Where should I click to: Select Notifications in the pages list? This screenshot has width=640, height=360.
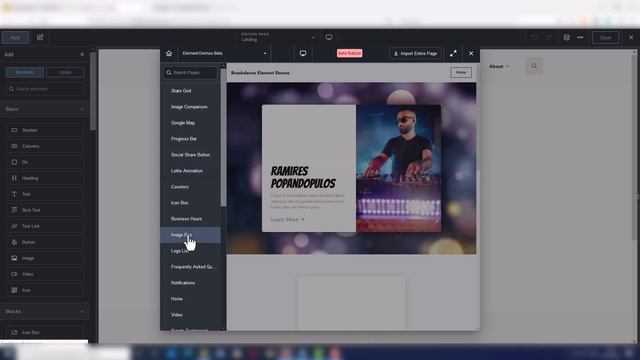[x=190, y=283]
